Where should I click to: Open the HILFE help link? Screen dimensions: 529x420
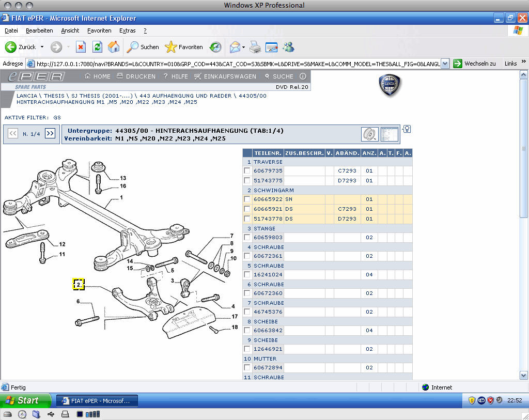click(176, 76)
